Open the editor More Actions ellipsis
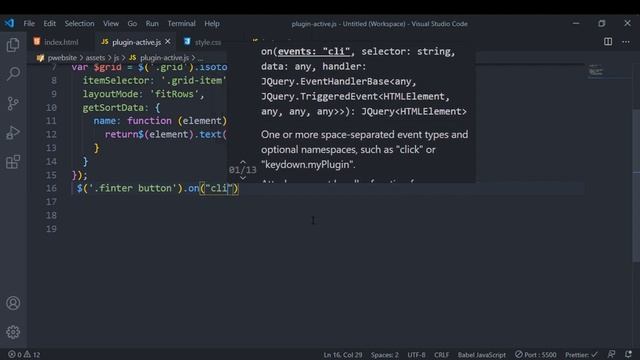640x360 pixels. coord(626,42)
